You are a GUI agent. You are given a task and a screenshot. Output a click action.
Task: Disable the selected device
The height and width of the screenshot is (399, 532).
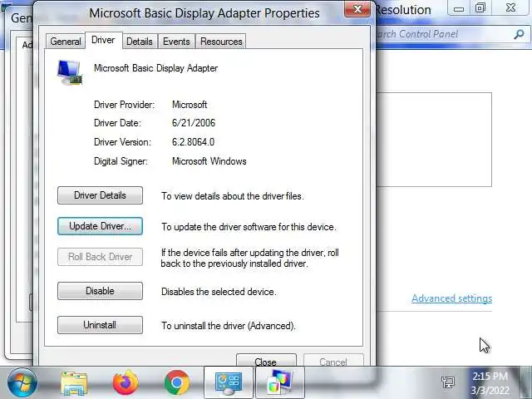(x=100, y=291)
